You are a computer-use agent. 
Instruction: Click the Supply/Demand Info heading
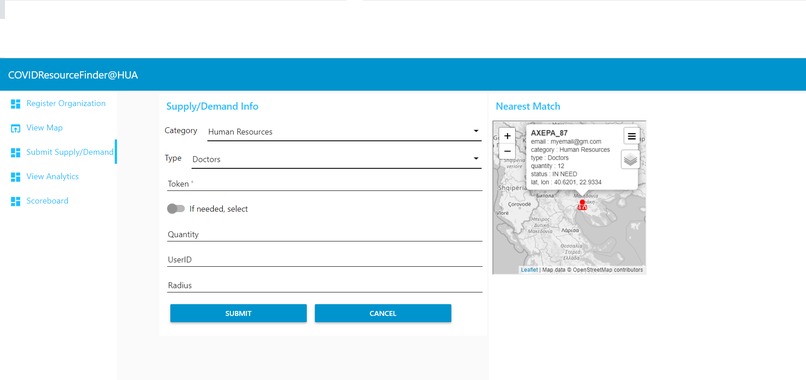(x=212, y=106)
